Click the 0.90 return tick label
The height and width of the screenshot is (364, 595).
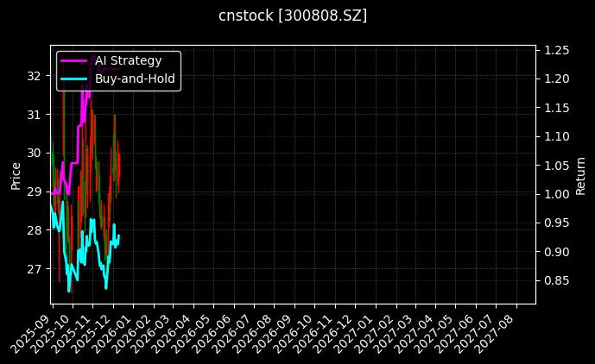(557, 252)
